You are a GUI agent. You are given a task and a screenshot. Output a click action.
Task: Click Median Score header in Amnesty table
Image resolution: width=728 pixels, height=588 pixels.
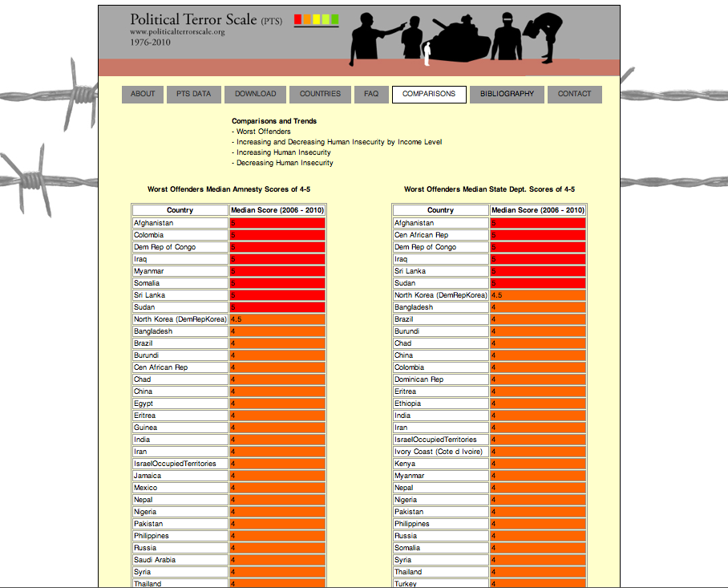pyautogui.click(x=277, y=210)
